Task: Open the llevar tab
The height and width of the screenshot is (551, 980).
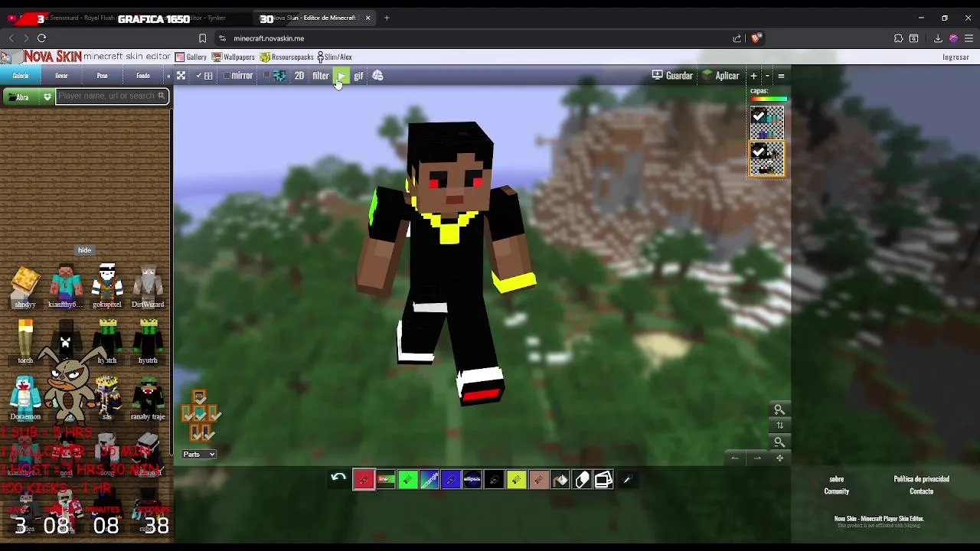Action: tap(61, 76)
